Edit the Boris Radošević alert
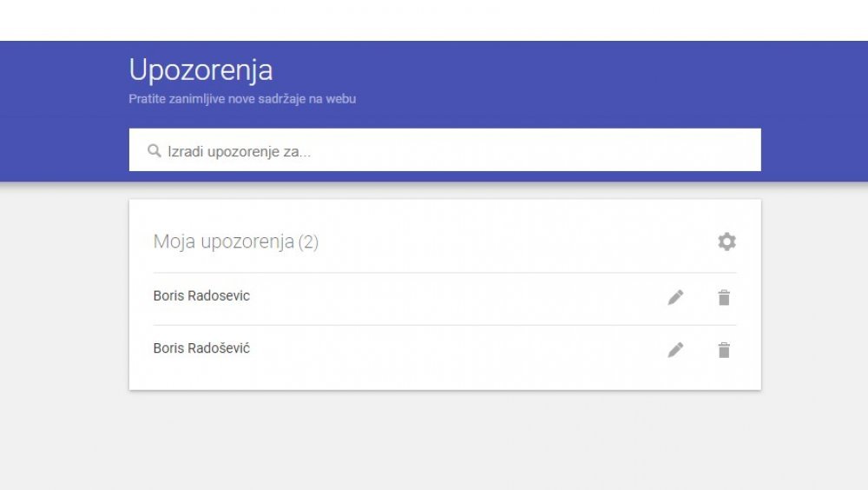The width and height of the screenshot is (868, 490). click(x=675, y=350)
